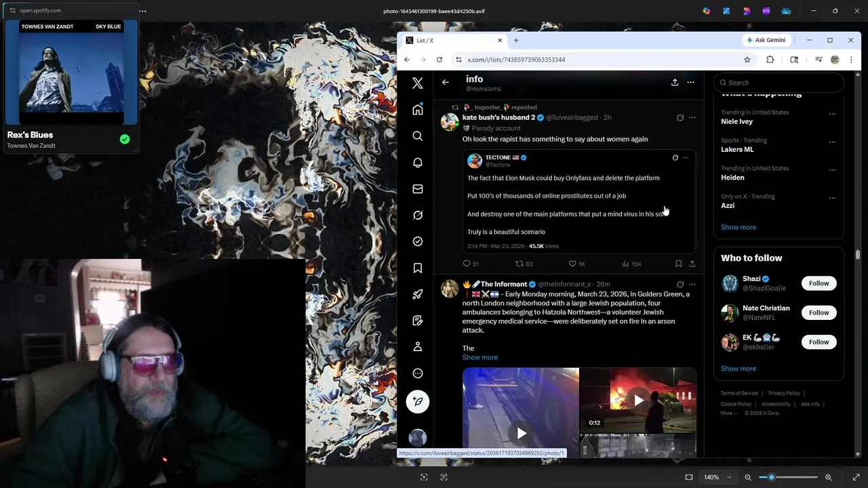This screenshot has width=868, height=488.
Task: Open Niele Ivey trending topic
Action: coord(736,121)
